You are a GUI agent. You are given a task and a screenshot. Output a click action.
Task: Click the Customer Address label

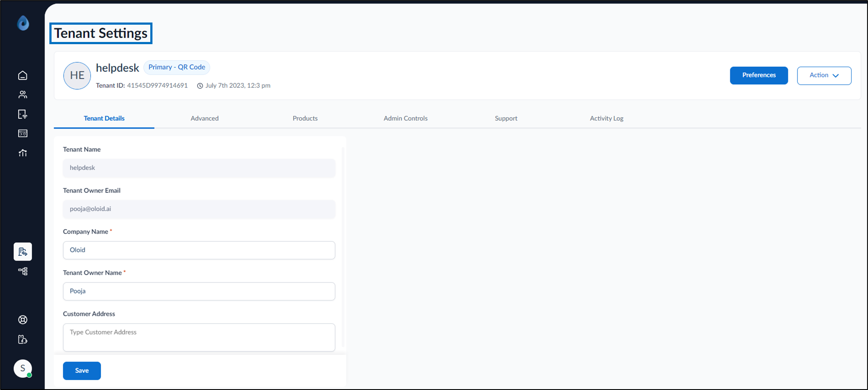[89, 314]
